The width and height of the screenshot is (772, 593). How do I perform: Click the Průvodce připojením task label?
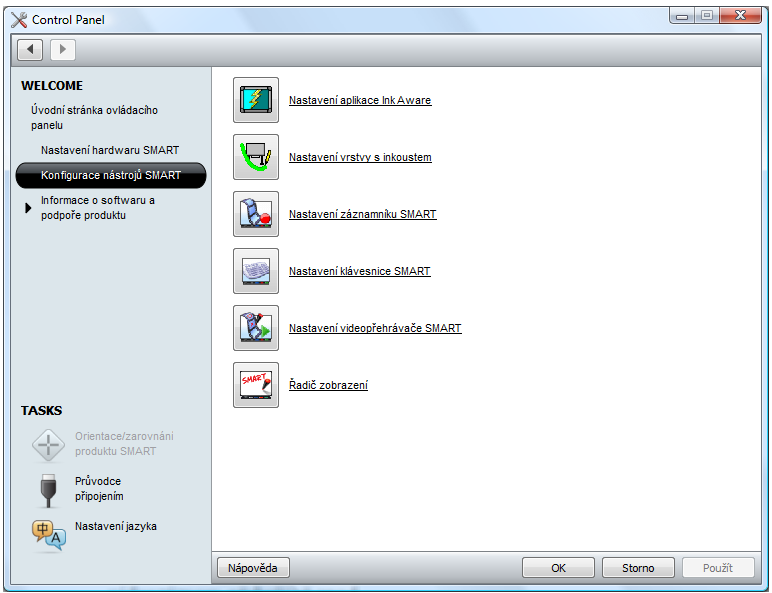pyautogui.click(x=99, y=489)
